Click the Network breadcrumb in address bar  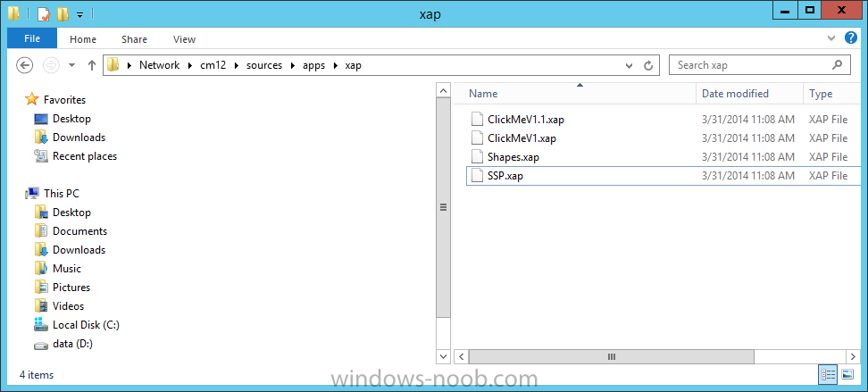[160, 65]
